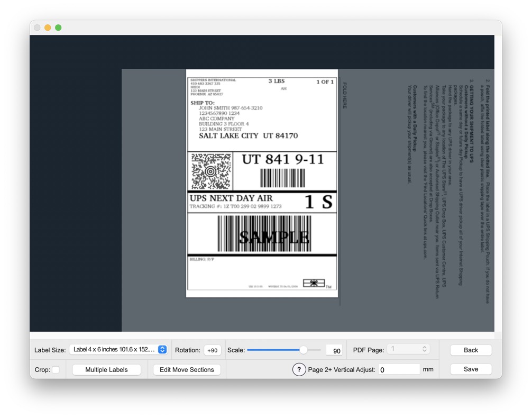Minimize the window with the yellow button
This screenshot has height=418, width=532.
pyautogui.click(x=48, y=28)
